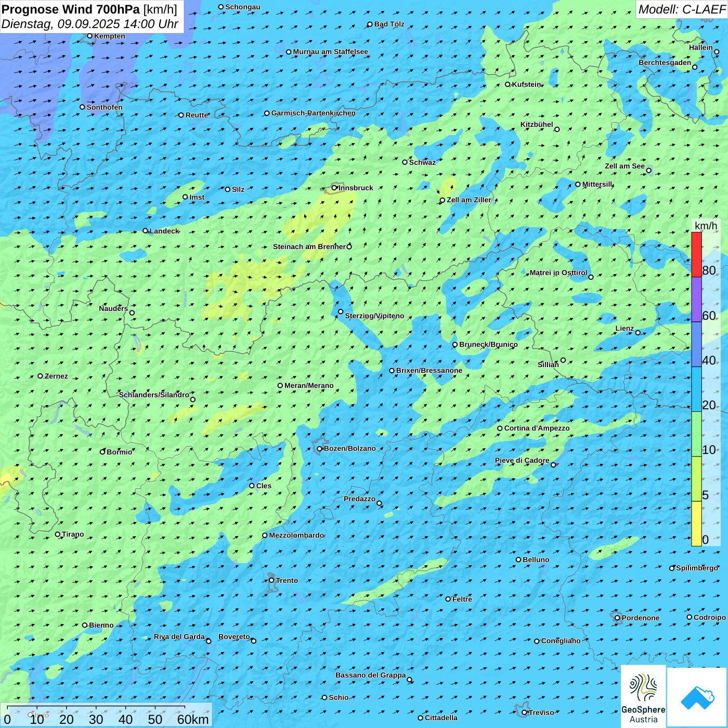Select the 'Riva del Garda' label
The width and height of the screenshot is (728, 728).
[x=179, y=636]
